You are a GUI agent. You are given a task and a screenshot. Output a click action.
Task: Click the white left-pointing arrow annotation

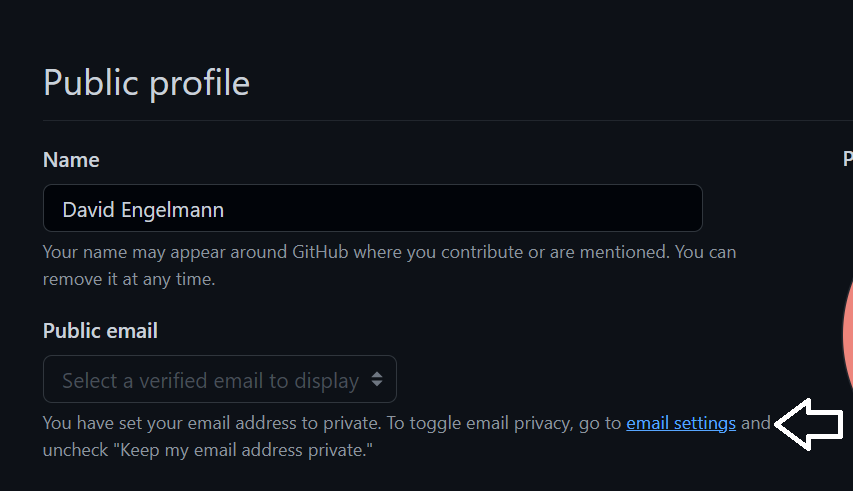pyautogui.click(x=809, y=424)
